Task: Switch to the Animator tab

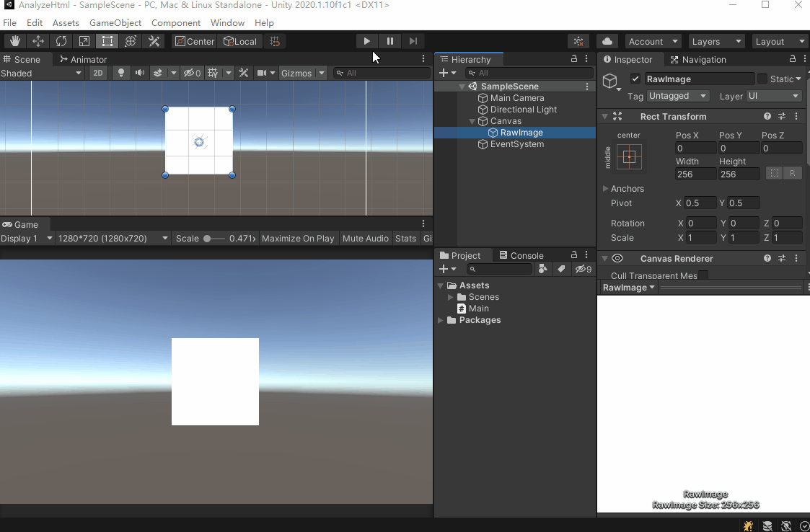Action: (83, 59)
